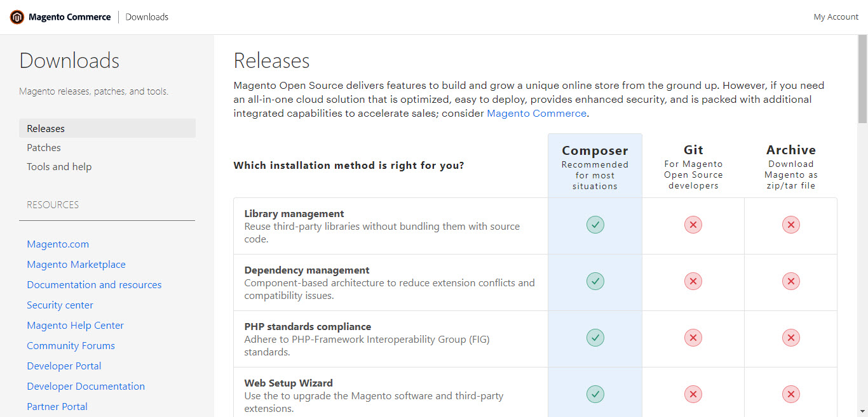Open My Account in header
The image size is (868, 417).
pyautogui.click(x=836, y=17)
